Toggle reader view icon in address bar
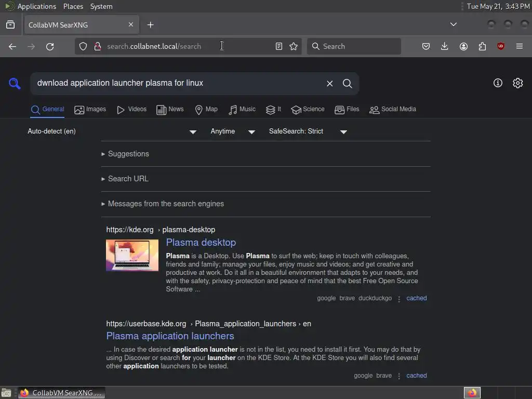This screenshot has width=532, height=399. tap(279, 46)
